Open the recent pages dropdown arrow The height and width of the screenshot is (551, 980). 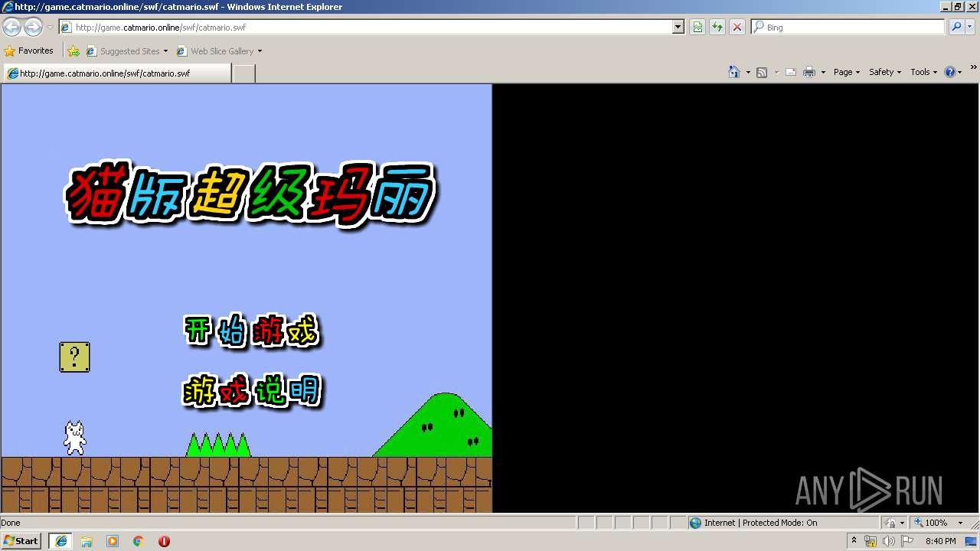coord(50,28)
